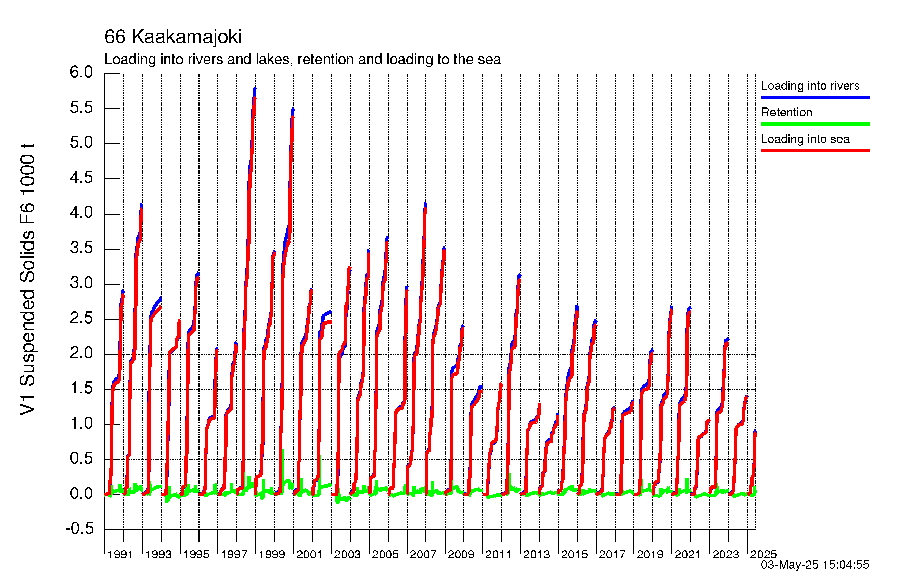Click the y-axis value 4.0
The width and height of the screenshot is (924, 582).
81,213
